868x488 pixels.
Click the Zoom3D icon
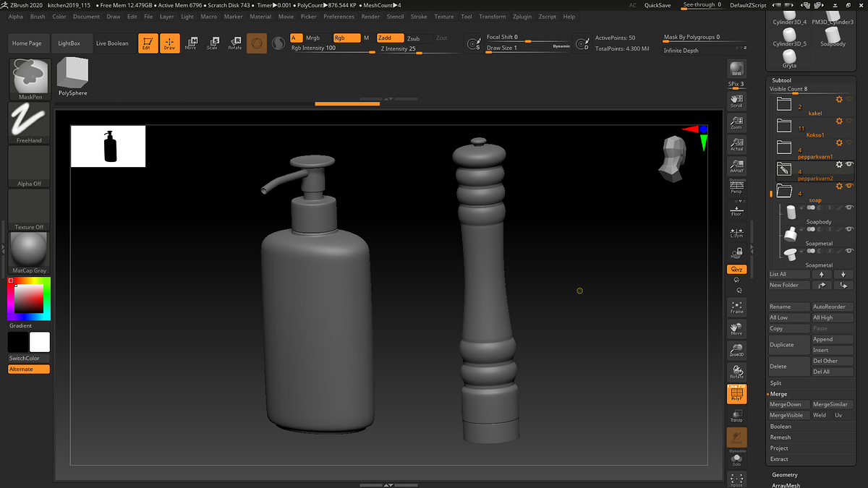[736, 351]
